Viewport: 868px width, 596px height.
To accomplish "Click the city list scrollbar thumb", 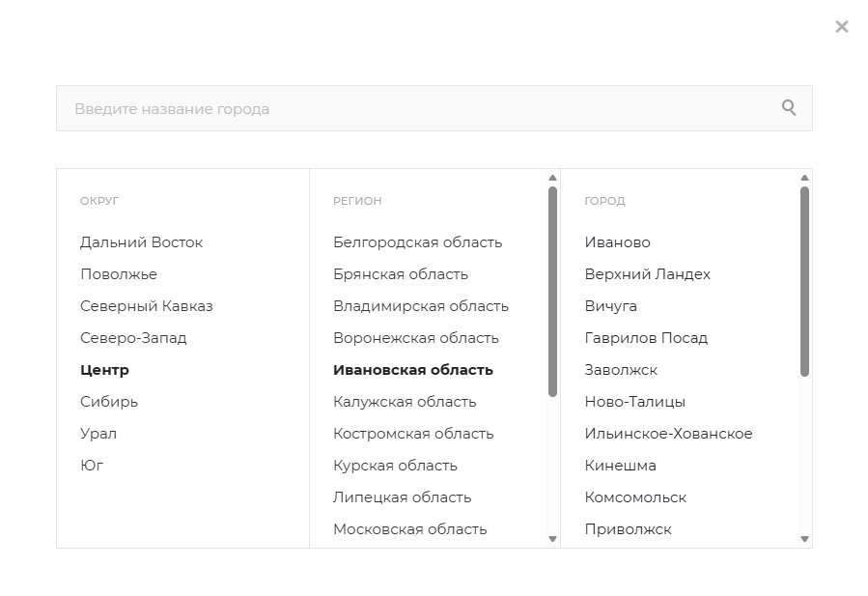I will click(805, 281).
